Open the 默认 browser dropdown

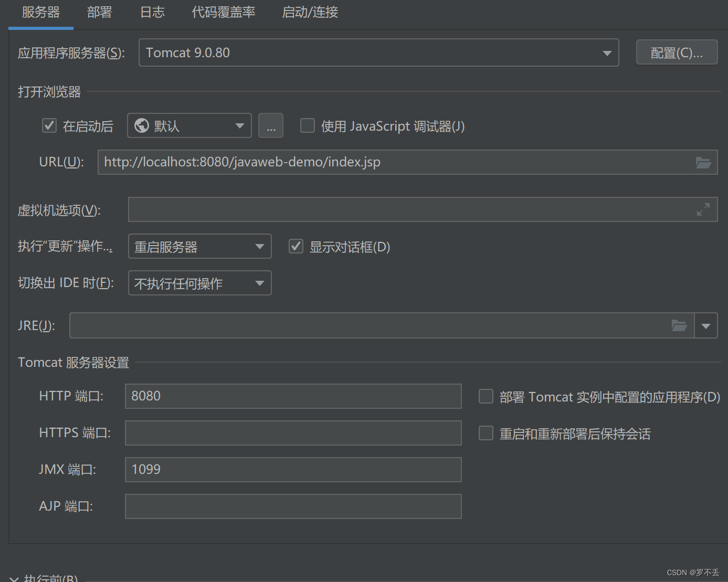point(189,125)
